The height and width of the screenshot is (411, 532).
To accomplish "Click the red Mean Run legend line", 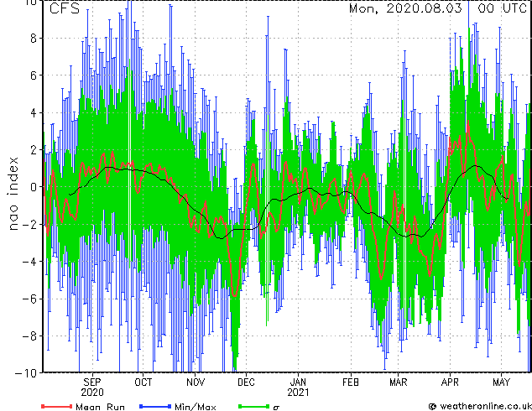I will (57, 406).
